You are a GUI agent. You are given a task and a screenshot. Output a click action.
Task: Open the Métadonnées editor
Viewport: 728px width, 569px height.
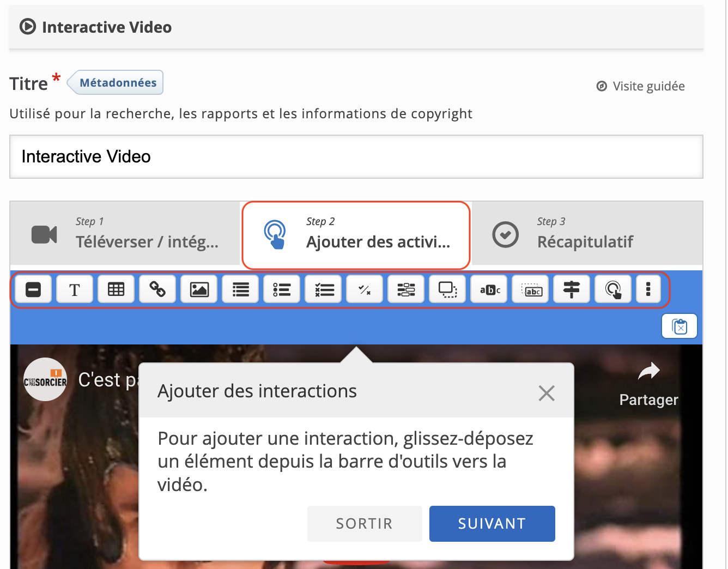[x=117, y=83]
